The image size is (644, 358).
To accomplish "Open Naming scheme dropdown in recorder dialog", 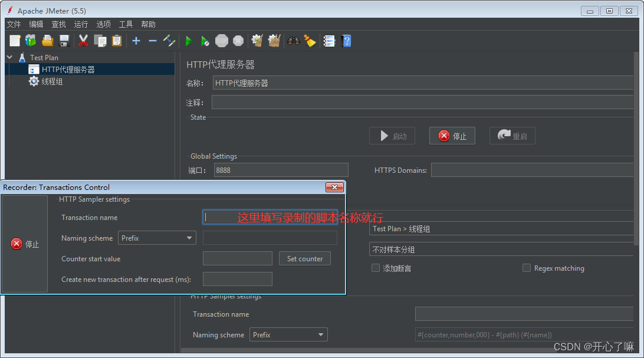I will (x=157, y=238).
